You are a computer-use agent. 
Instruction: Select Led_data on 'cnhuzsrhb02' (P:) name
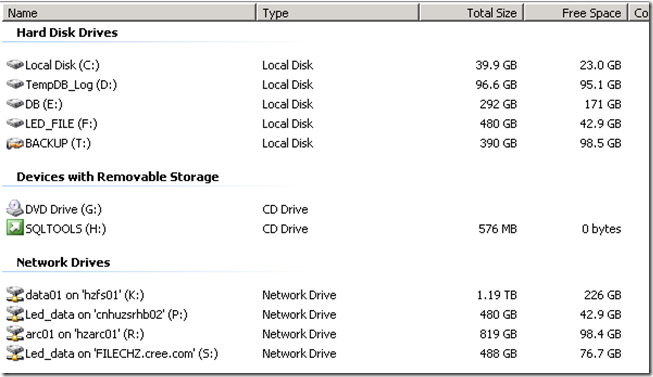click(x=106, y=315)
